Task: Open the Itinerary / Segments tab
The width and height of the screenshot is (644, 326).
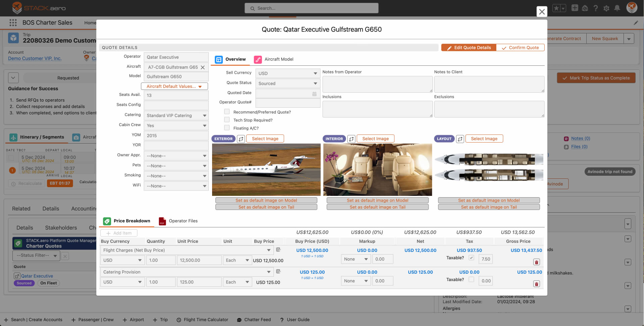Action: 37,137
